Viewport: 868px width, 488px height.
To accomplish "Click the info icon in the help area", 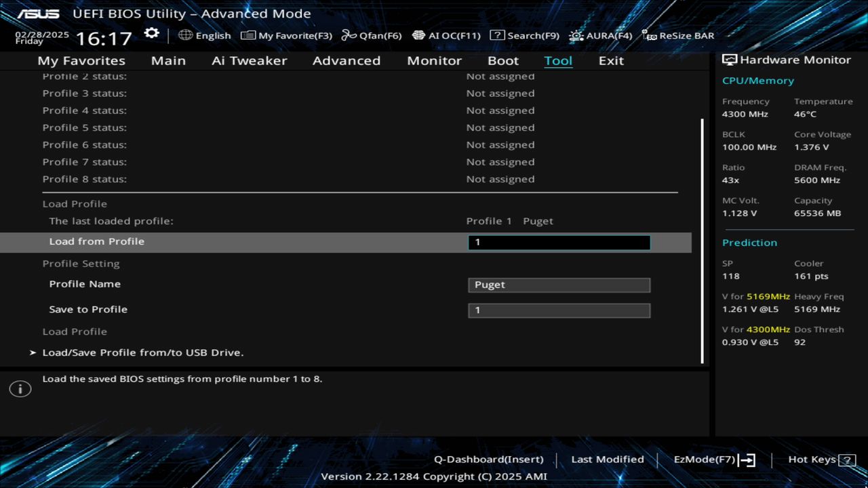I will 20,389.
